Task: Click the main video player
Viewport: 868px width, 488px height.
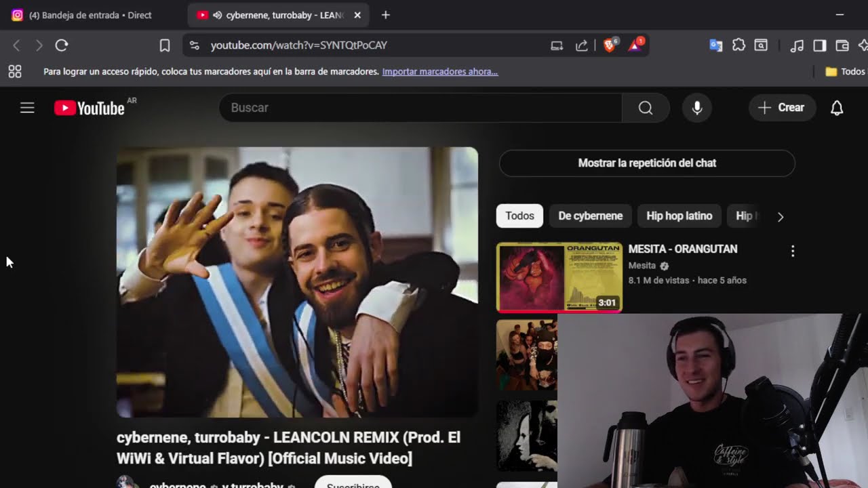Action: pyautogui.click(x=297, y=282)
